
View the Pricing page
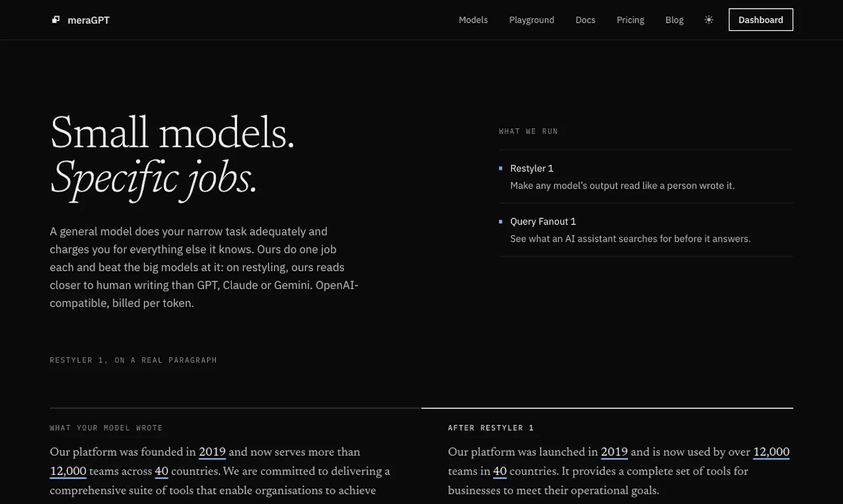(630, 19)
